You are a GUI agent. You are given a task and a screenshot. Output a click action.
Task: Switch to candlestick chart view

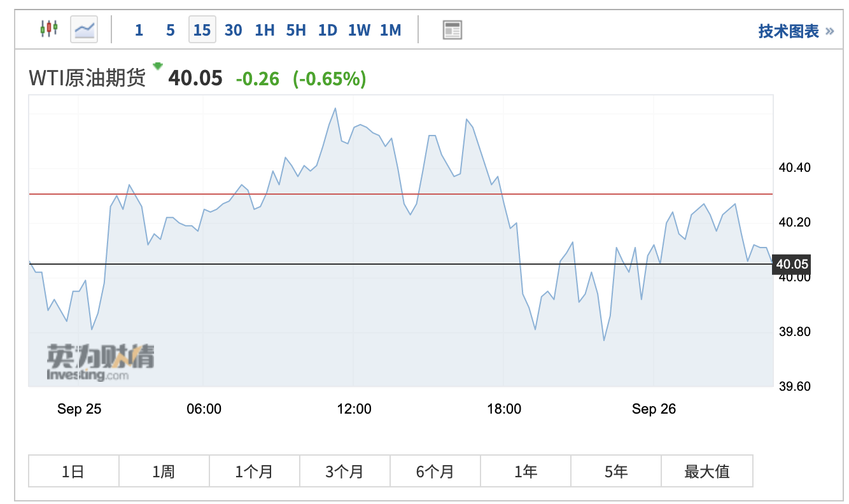click(49, 29)
